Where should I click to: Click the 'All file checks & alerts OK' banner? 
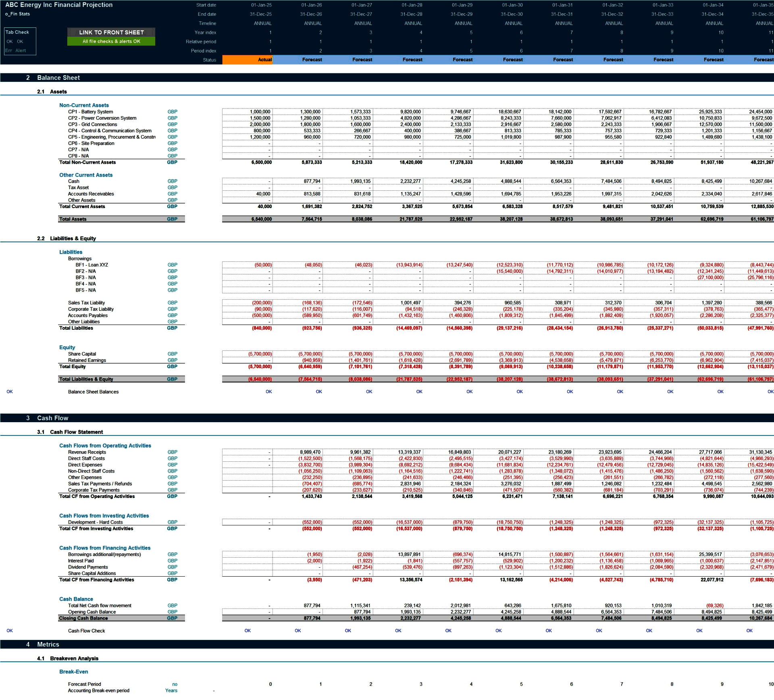coord(111,42)
